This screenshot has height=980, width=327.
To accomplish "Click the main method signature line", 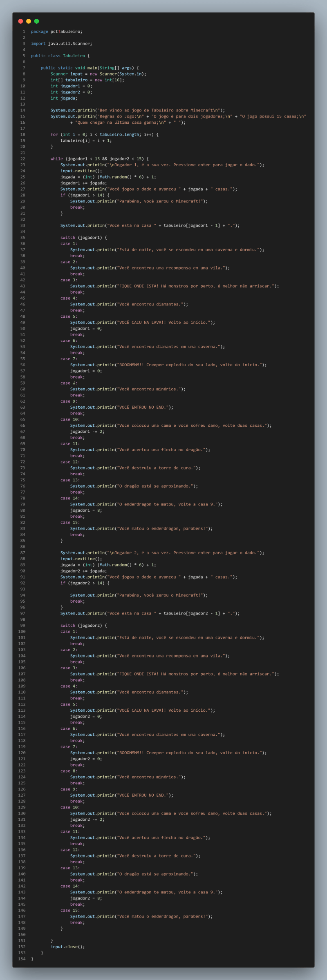I will coord(90,68).
